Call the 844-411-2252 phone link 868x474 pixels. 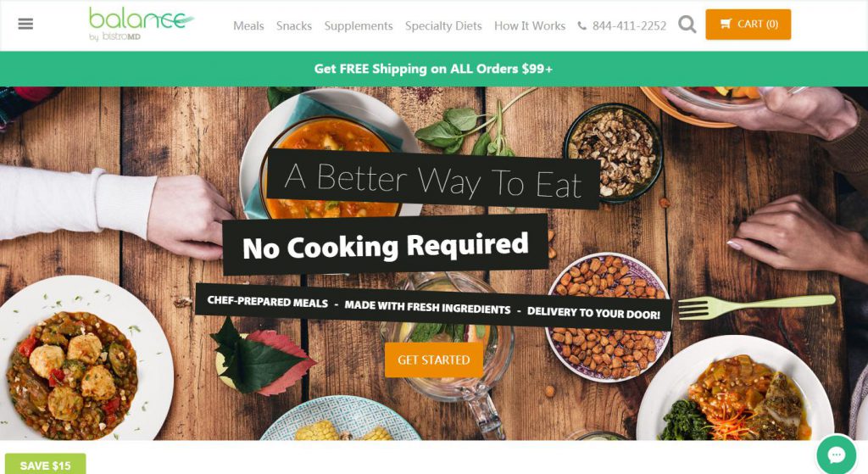[x=629, y=26]
